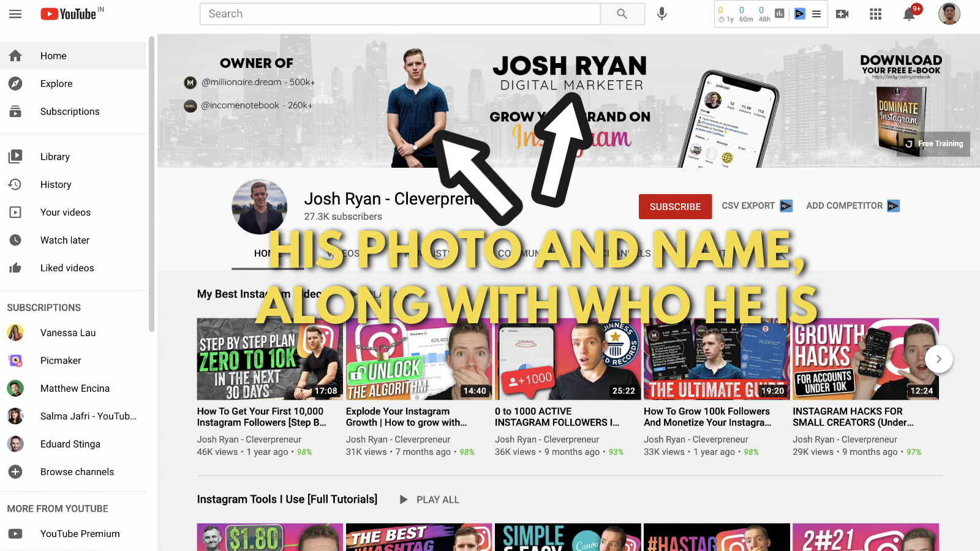This screenshot has width=980, height=551.
Task: Show next videos with the carousel arrow
Action: click(939, 359)
